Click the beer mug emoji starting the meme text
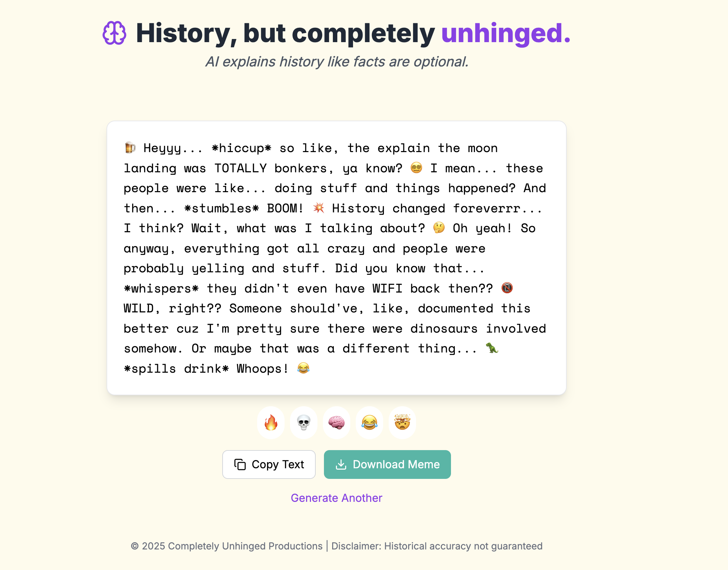The width and height of the screenshot is (728, 570). tap(129, 148)
